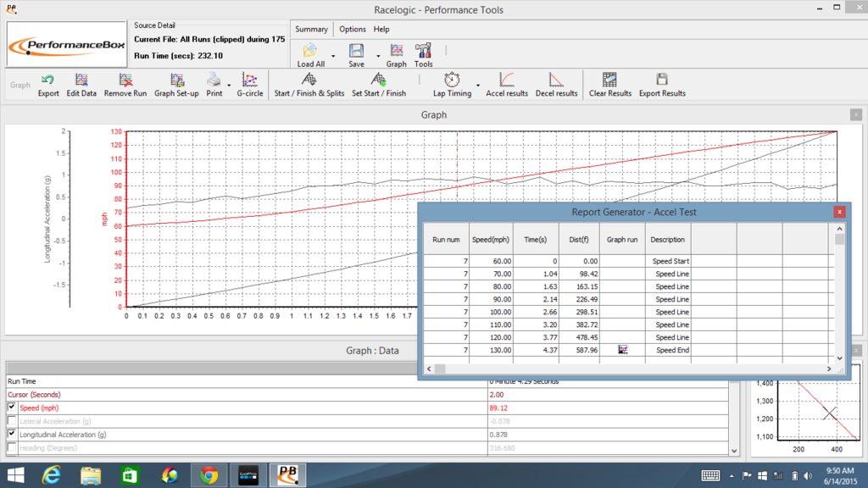This screenshot has width=868, height=488.
Task: Click Report Generator scroll left arrow
Action: [429, 369]
